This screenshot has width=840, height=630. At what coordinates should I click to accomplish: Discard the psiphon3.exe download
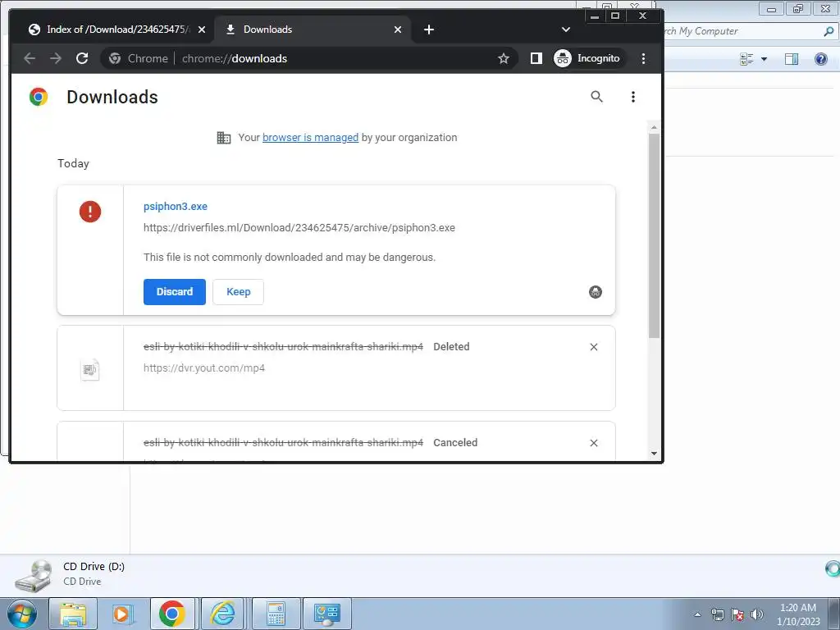click(x=175, y=292)
